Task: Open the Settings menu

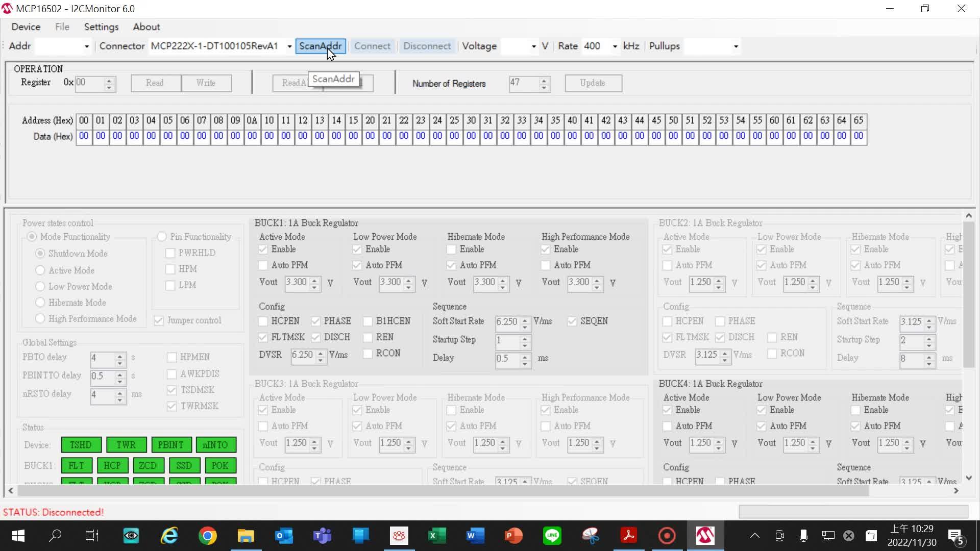Action: click(101, 27)
